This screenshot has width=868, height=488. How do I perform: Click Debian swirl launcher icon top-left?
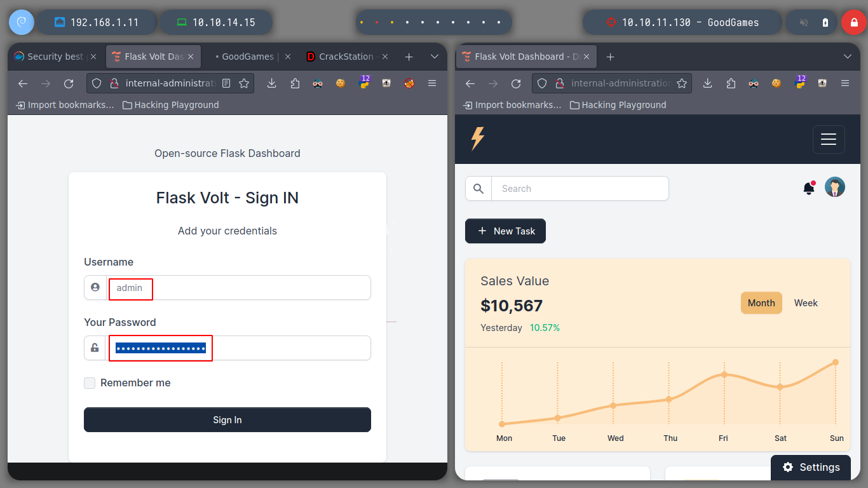pyautogui.click(x=21, y=22)
